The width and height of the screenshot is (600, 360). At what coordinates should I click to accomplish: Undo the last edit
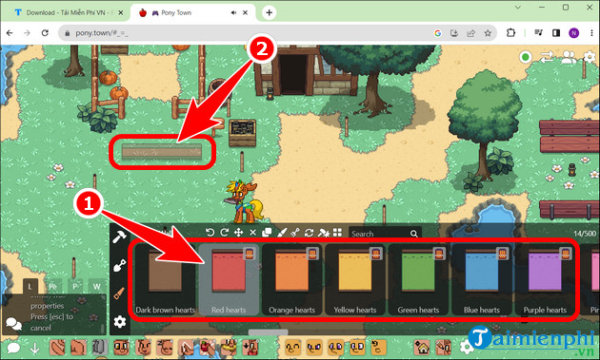(x=210, y=233)
